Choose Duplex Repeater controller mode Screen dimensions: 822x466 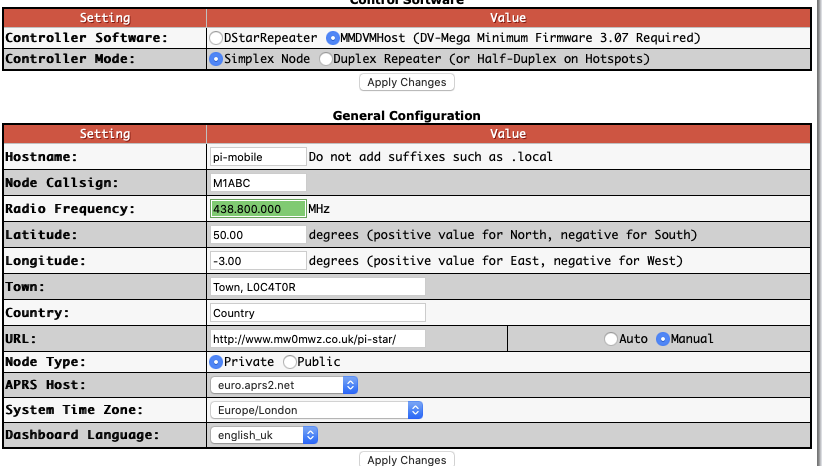(x=325, y=59)
